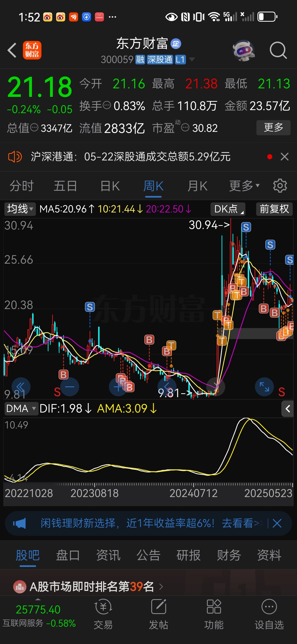Open the 研报 tab

pyautogui.click(x=189, y=555)
